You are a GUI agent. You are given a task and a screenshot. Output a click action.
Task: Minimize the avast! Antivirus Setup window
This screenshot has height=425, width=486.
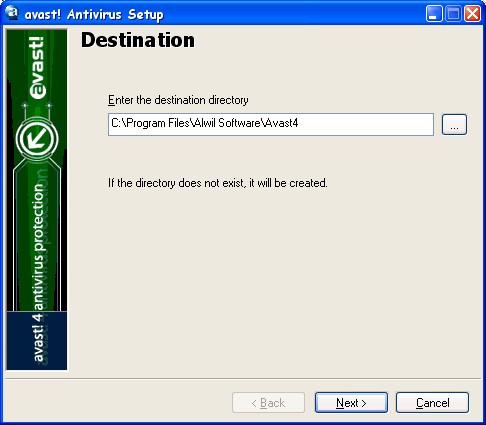[x=434, y=14]
